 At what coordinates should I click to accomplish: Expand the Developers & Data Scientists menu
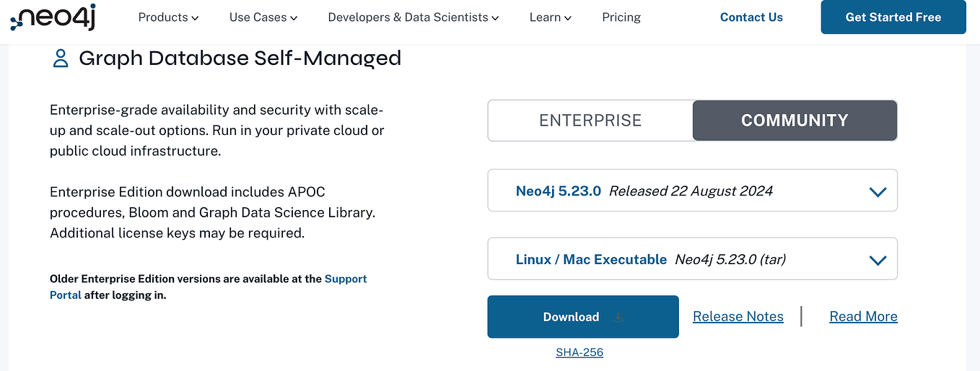(413, 17)
